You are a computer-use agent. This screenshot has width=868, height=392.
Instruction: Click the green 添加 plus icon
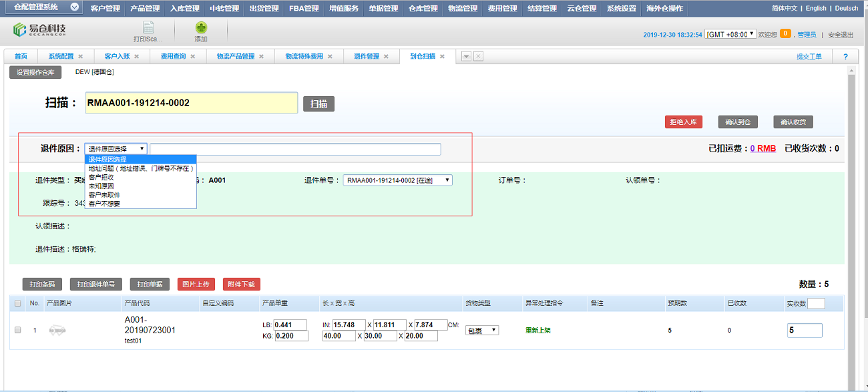[x=201, y=28]
